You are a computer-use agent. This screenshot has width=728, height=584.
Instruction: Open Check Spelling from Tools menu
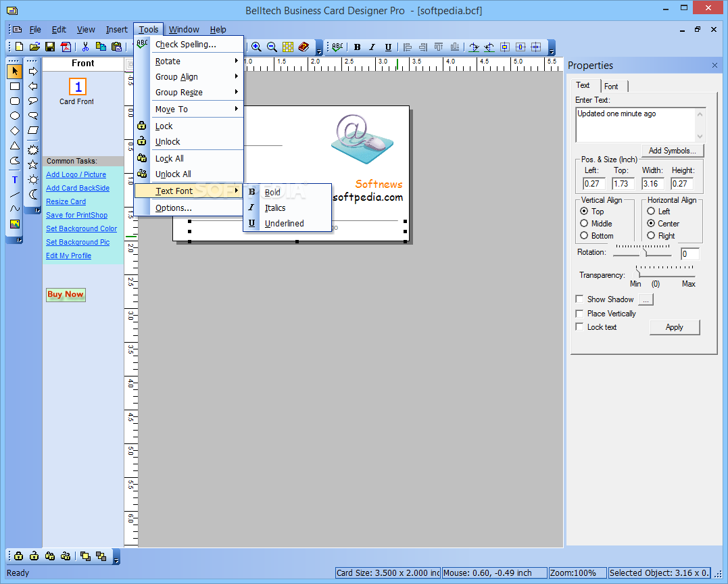click(189, 44)
